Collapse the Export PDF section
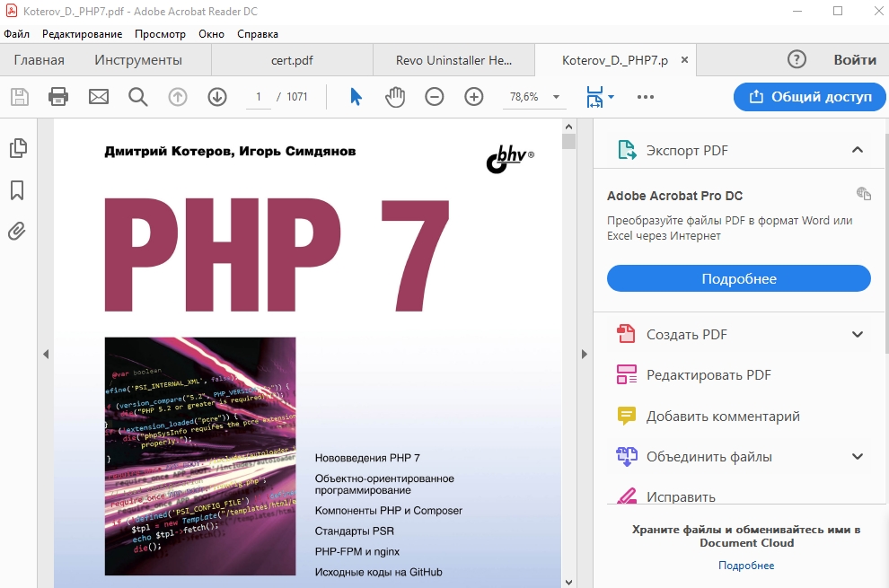 point(858,150)
